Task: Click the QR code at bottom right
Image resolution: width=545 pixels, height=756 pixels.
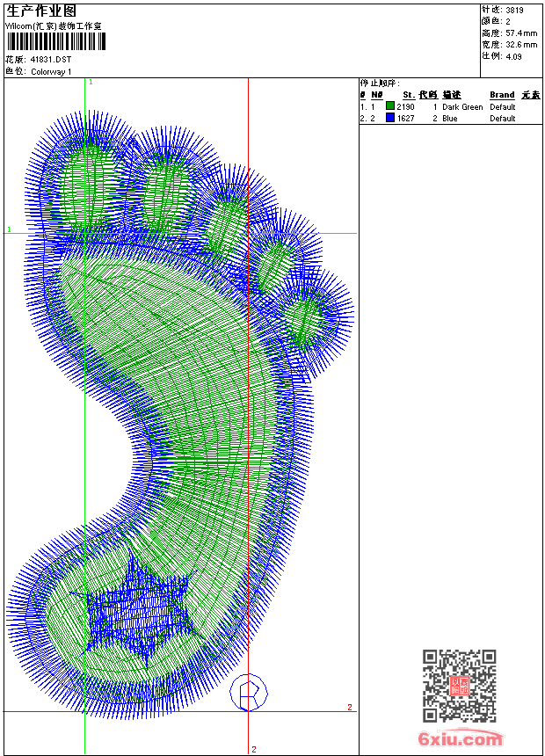Action: (x=459, y=686)
